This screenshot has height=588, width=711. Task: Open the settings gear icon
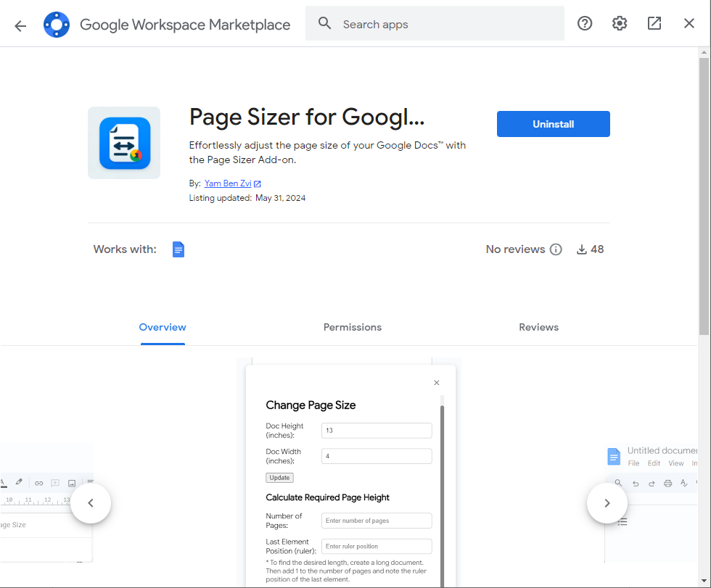click(x=620, y=23)
